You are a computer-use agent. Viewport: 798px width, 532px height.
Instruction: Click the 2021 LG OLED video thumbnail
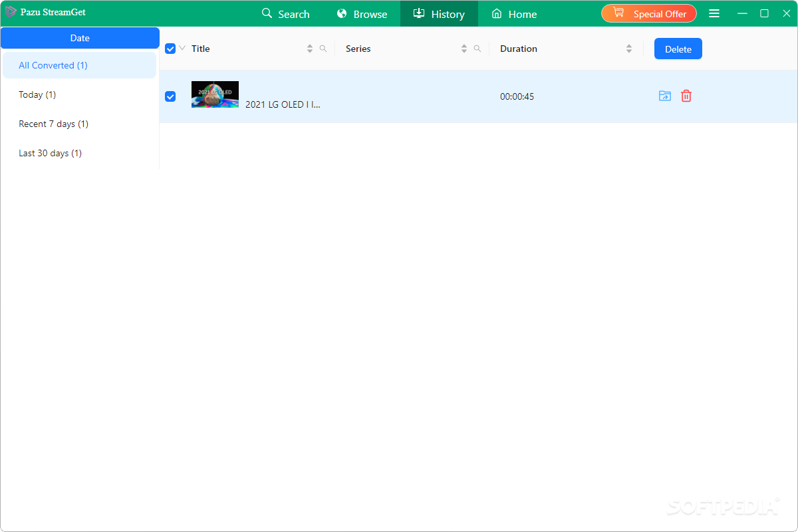click(215, 94)
